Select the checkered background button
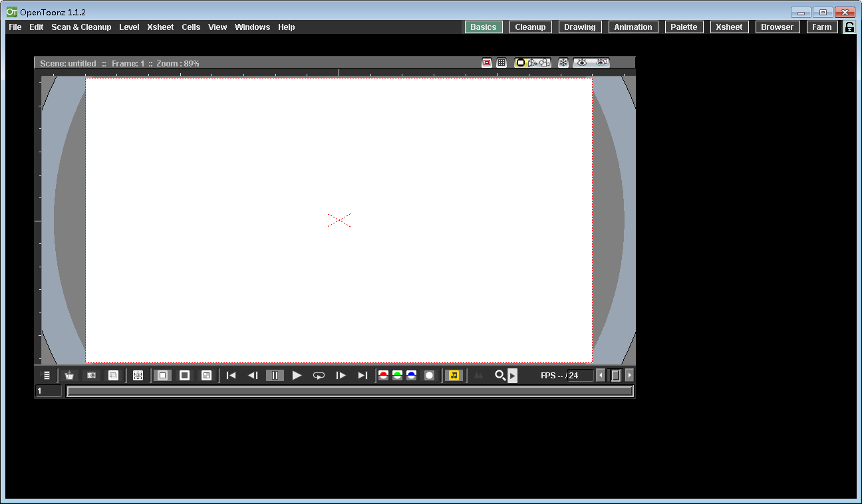Viewport: 862px width, 504px height. point(206,376)
